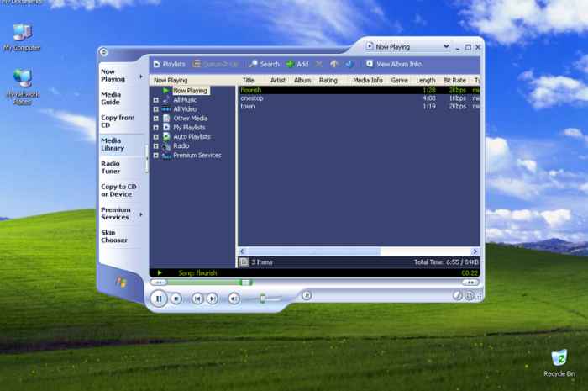Click the horizontal scrollbar left arrow

[x=242, y=251]
